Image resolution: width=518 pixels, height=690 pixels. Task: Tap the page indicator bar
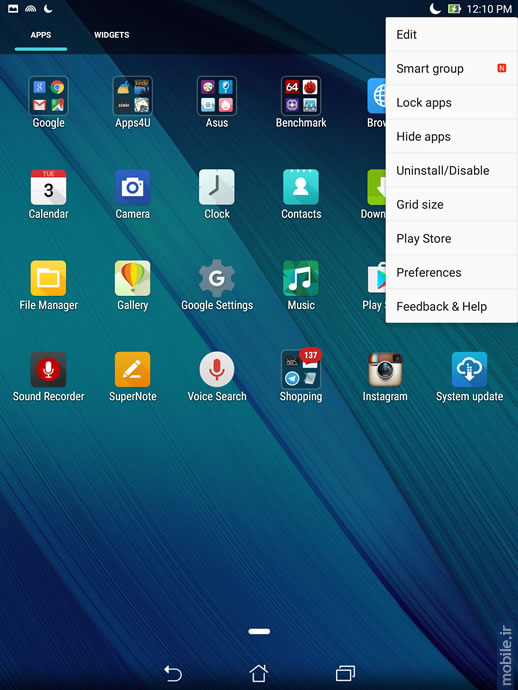pos(259,631)
